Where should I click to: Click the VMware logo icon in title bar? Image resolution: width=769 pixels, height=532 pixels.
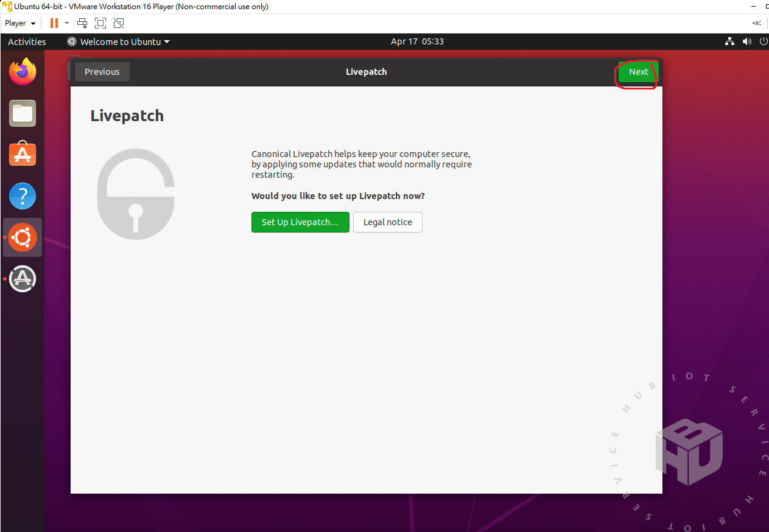7,6
